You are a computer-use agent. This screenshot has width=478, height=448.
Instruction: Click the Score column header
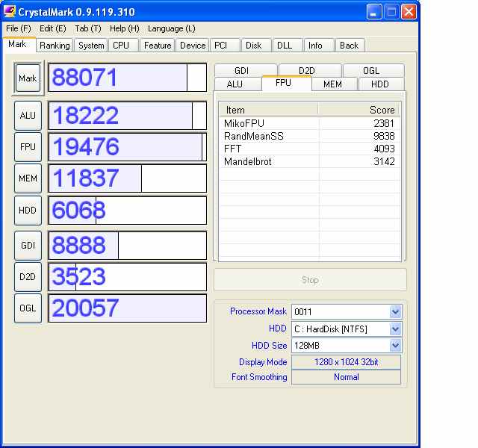[359, 110]
